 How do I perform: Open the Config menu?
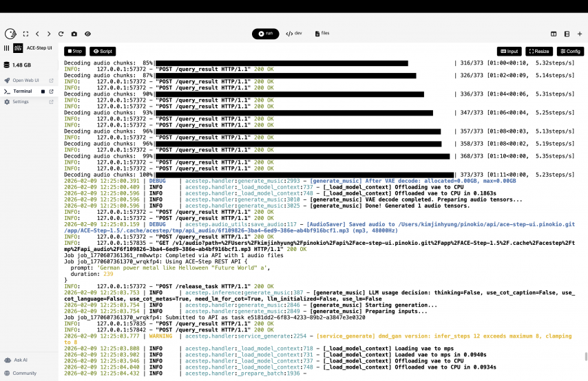tap(570, 51)
